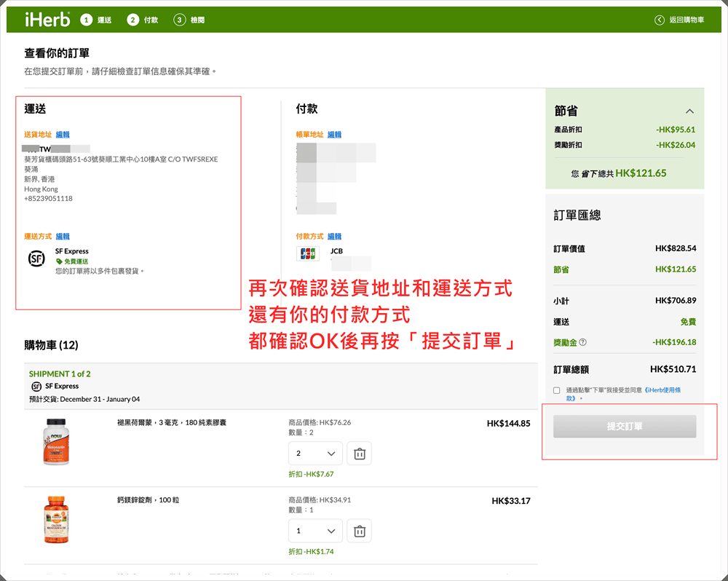Edit the 送貨地址 shipping address
This screenshot has width=728, height=581.
[x=63, y=135]
